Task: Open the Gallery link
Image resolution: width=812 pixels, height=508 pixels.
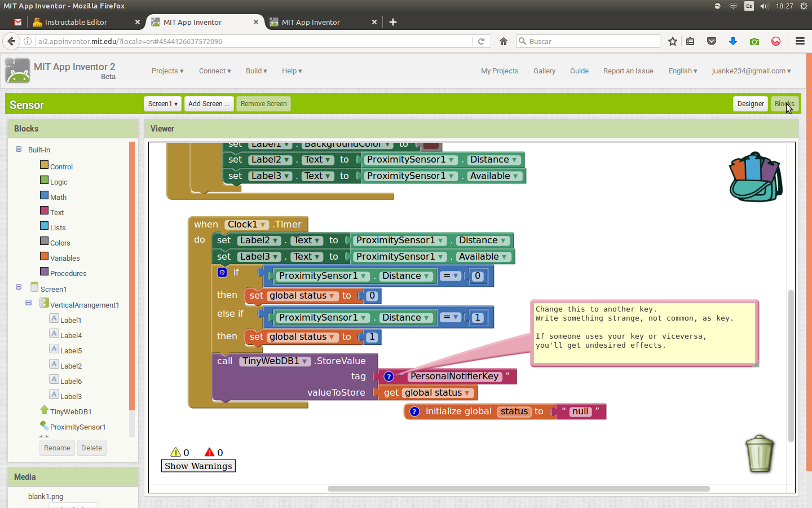Action: [544, 71]
